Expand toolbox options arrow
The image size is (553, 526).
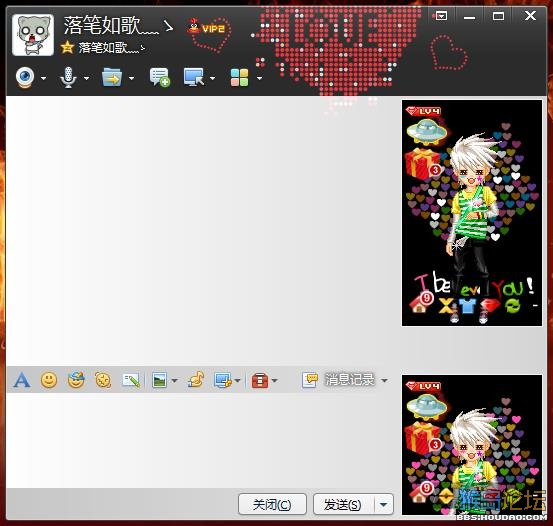(275, 381)
